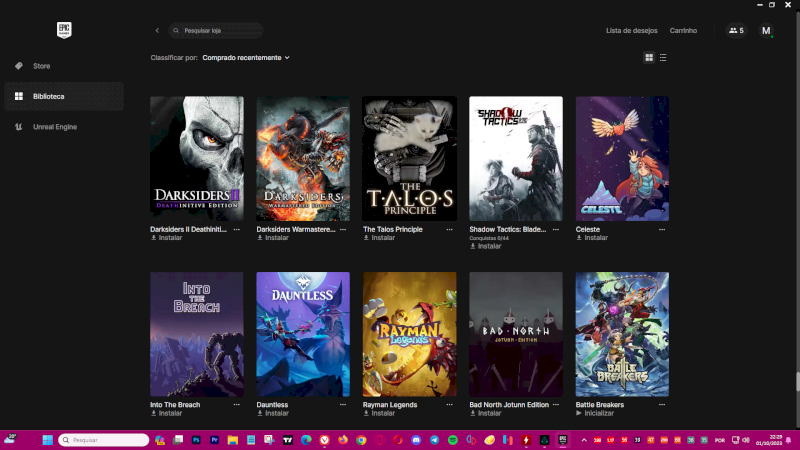Open the profile avatar M menu
Screen dimensions: 800x450
[767, 31]
